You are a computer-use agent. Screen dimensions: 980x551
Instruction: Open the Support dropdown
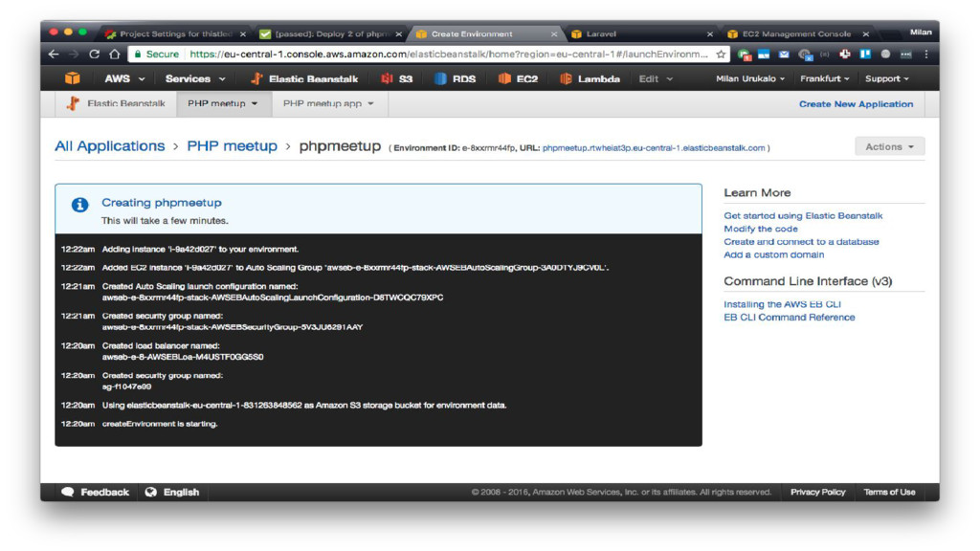[887, 78]
